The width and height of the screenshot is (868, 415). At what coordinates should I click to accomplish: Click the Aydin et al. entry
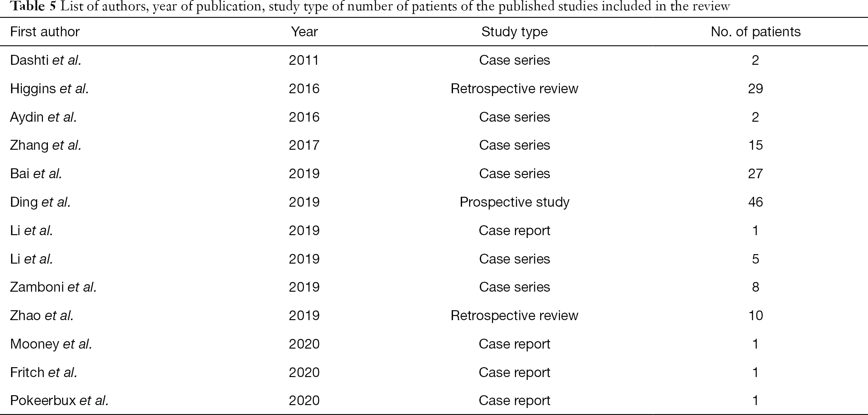pos(43,117)
